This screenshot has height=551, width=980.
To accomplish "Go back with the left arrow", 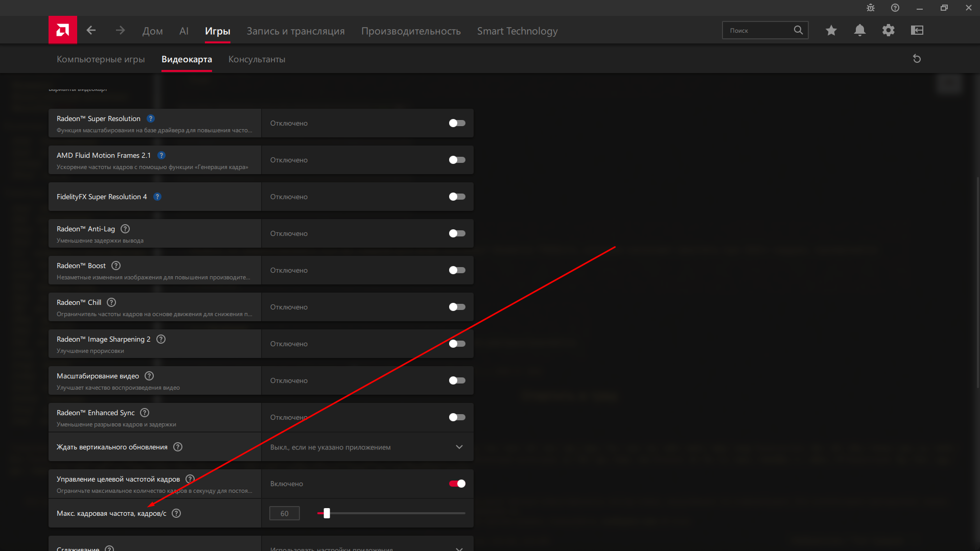I will [x=91, y=30].
